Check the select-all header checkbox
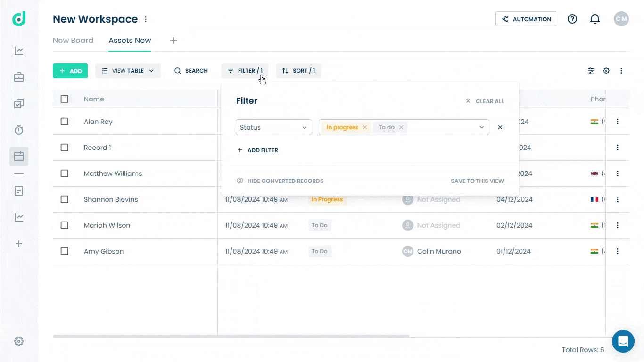 (x=65, y=99)
